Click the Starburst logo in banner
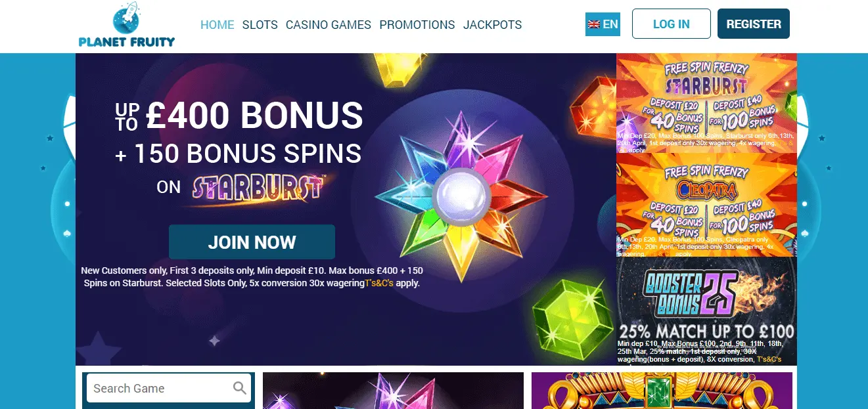The width and height of the screenshot is (868, 409). (258, 187)
